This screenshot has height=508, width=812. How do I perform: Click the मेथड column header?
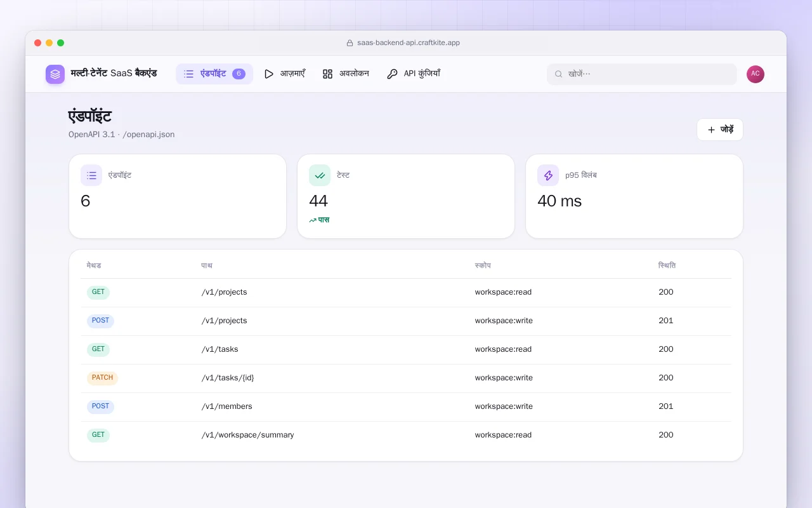(x=94, y=265)
